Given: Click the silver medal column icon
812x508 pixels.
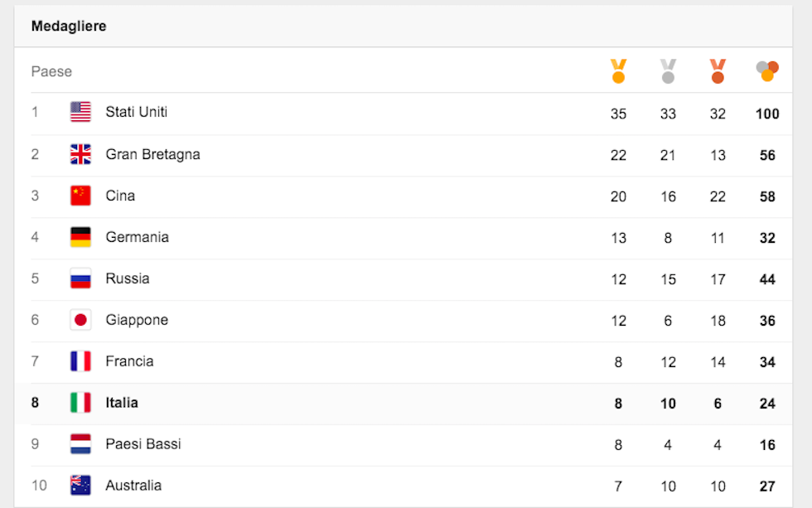Looking at the screenshot, I should point(668,71).
